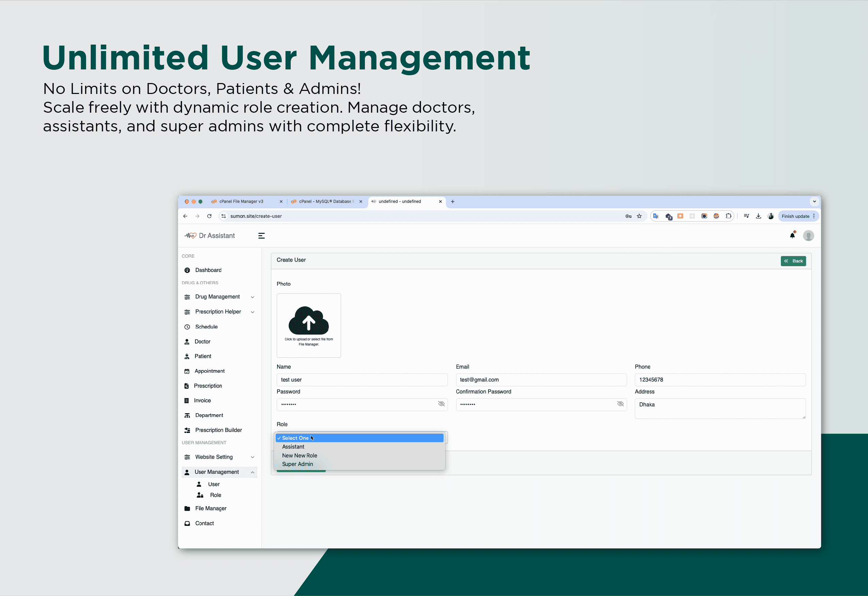Click Finish update in the browser toolbar
Viewport: 868px width, 596px height.
(x=795, y=216)
